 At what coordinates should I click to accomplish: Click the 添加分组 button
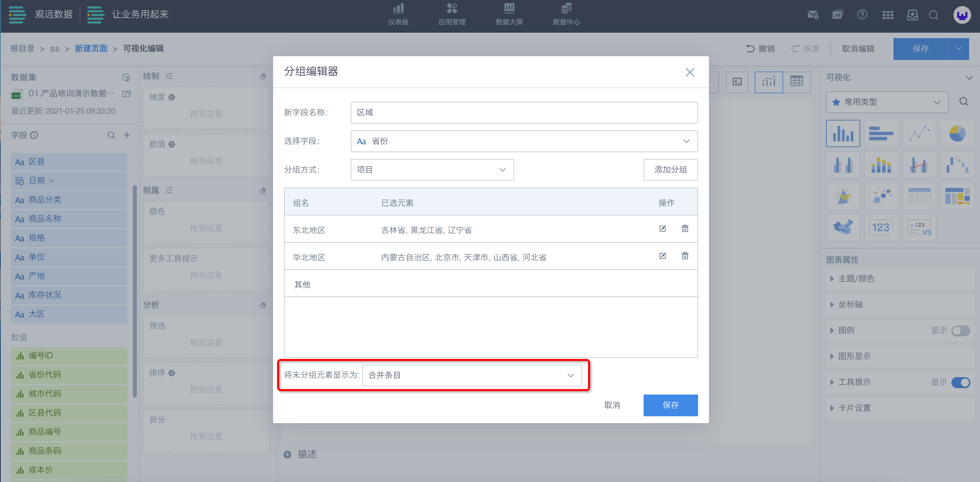(670, 170)
